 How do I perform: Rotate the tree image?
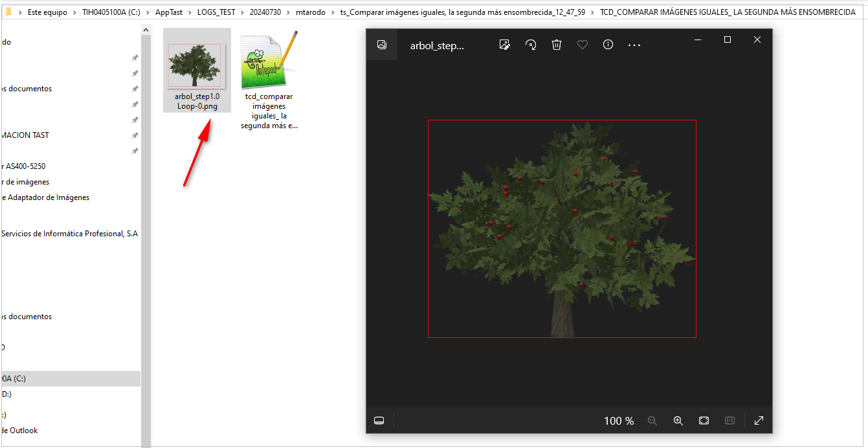[x=531, y=45]
